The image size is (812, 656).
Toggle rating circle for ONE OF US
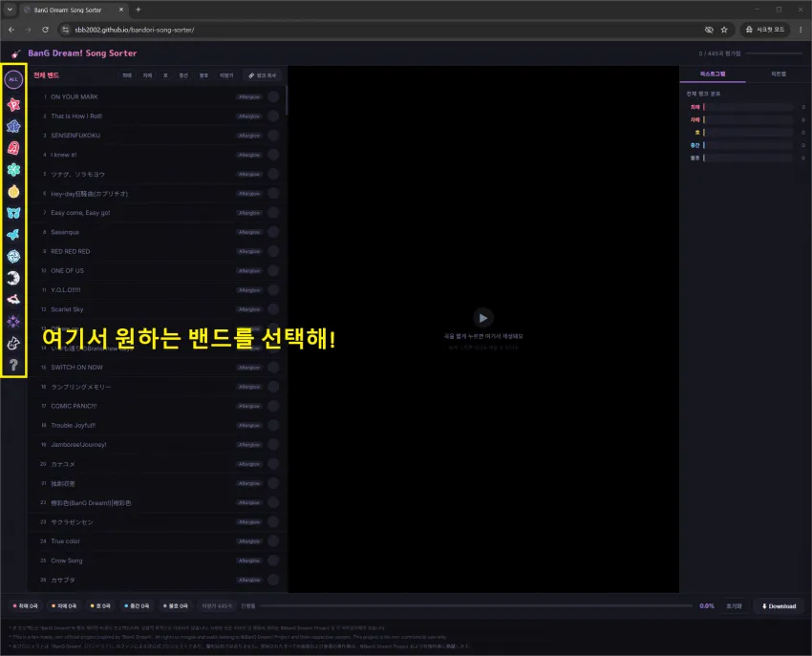(273, 271)
